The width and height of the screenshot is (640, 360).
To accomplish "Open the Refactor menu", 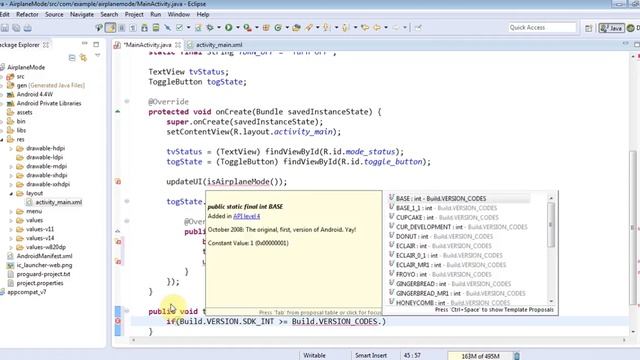I will [x=27, y=14].
